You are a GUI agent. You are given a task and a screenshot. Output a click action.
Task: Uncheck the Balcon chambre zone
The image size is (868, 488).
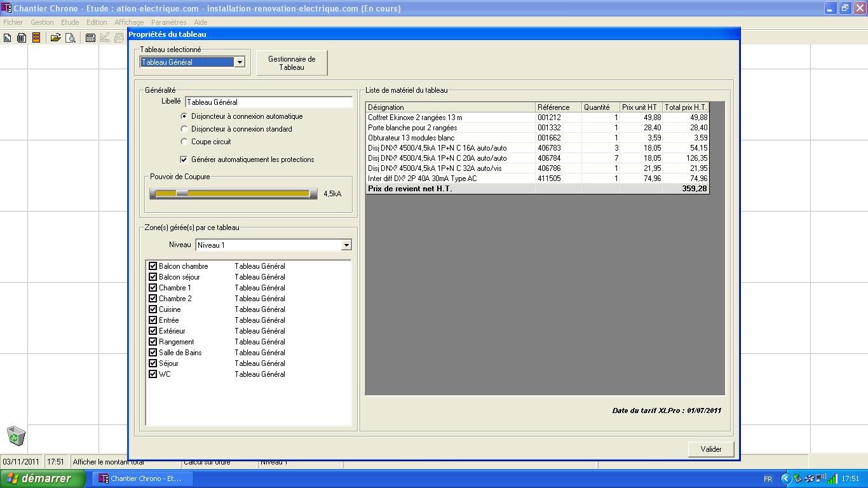153,266
